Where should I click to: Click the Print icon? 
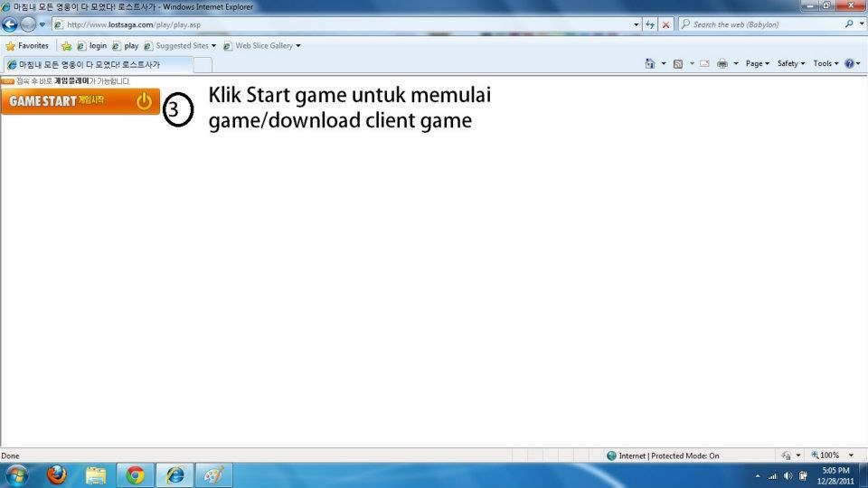click(722, 63)
